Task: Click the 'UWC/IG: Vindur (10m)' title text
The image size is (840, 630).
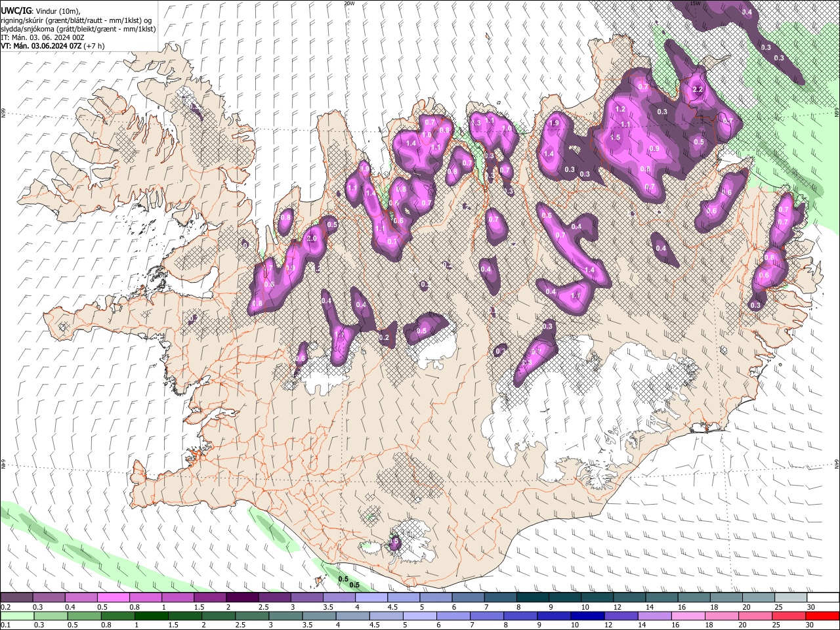Action: 42,10
